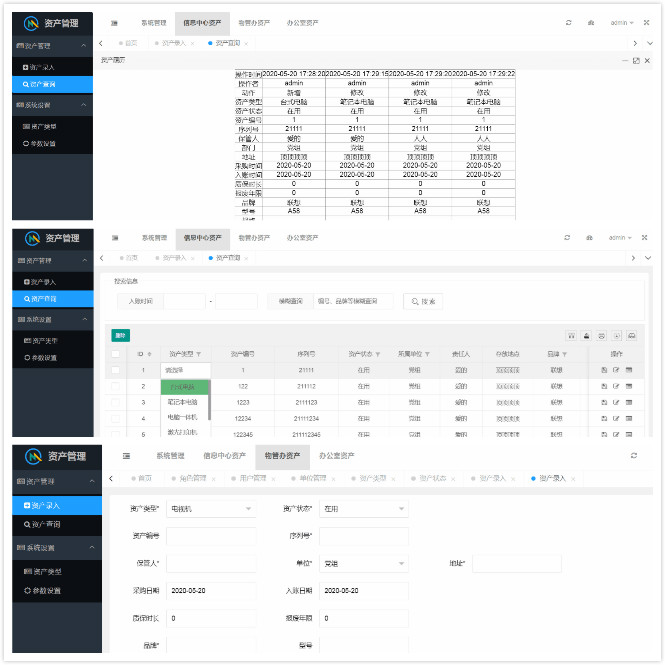Toggle sidebar collapse icon in asset entry form
665x665 pixels.
coord(126,455)
